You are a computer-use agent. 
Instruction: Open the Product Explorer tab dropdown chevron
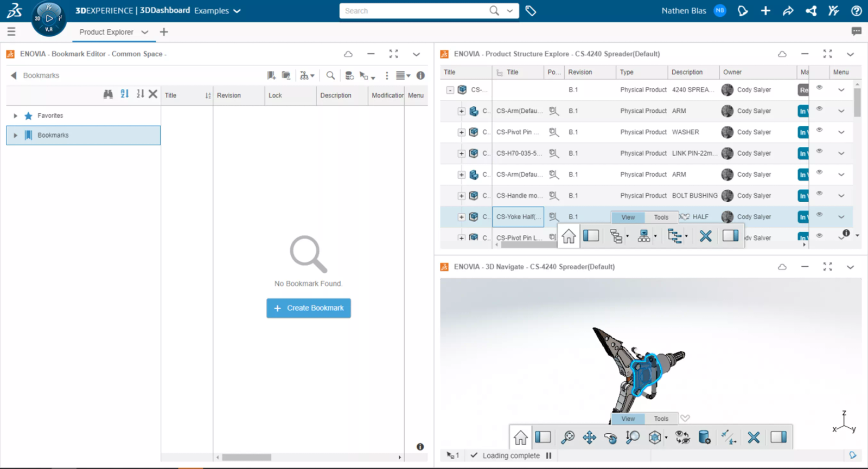145,32
